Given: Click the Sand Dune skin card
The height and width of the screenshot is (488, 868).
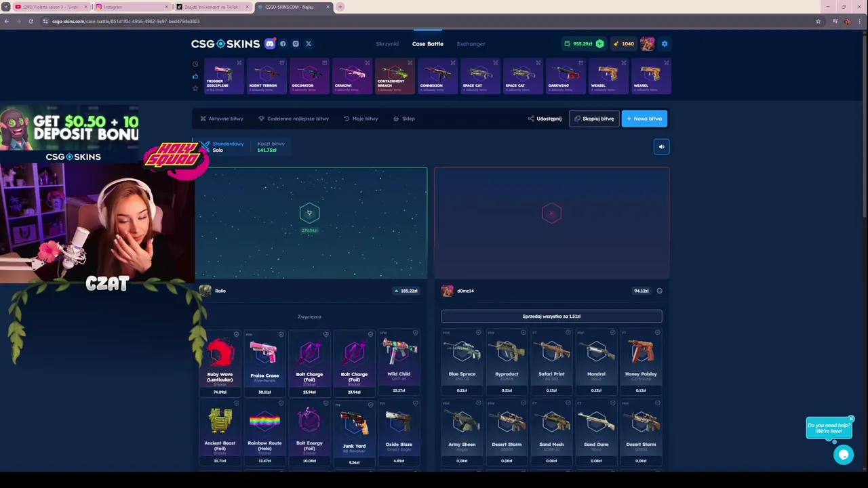Looking at the screenshot, I should click(596, 432).
